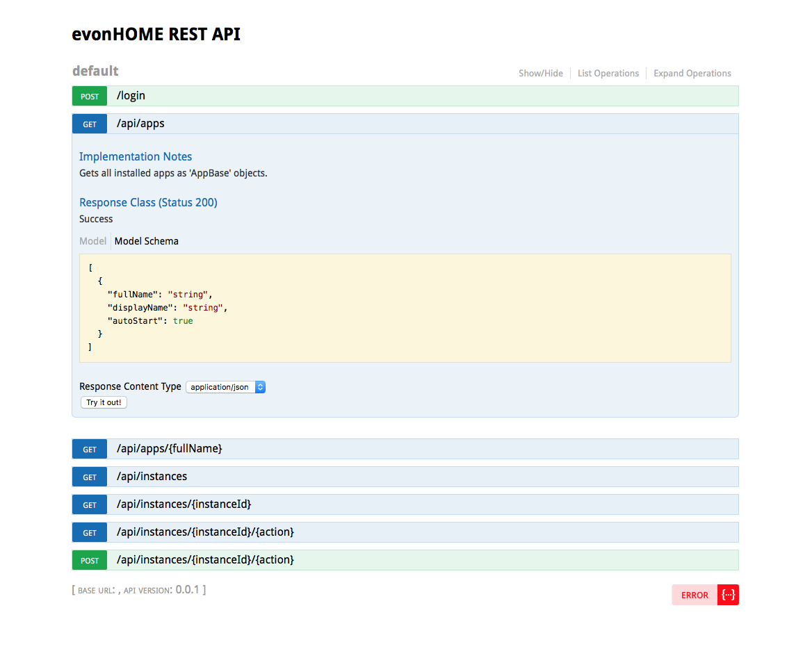Click the List Operations link
Image resolution: width=812 pixels, height=658 pixels.
click(608, 73)
